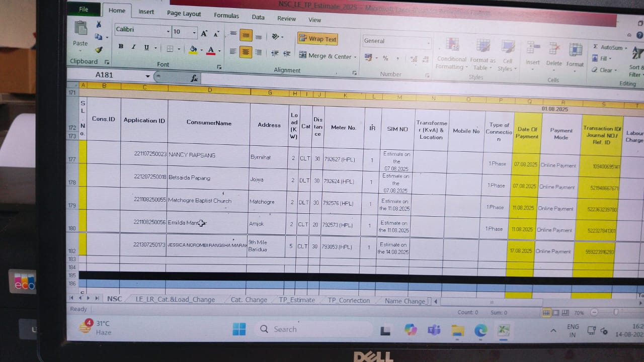Click the Increase Decimal icon

[414, 59]
